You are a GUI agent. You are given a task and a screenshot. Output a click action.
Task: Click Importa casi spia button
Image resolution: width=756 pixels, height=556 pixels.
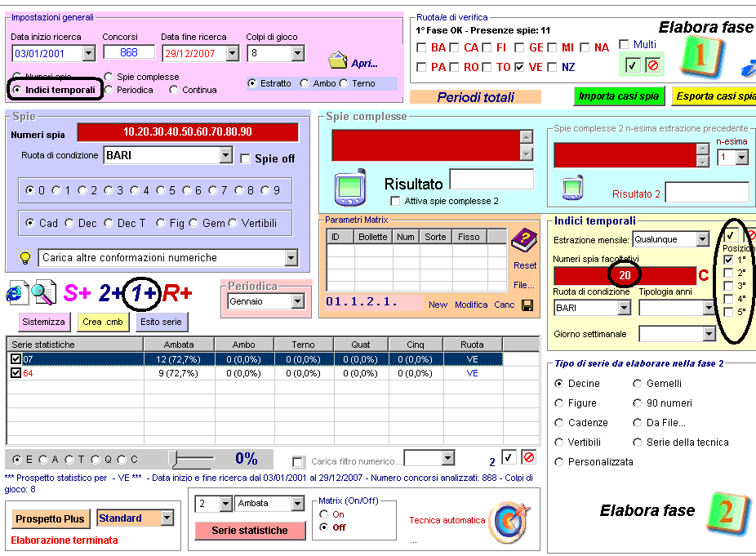point(619,96)
